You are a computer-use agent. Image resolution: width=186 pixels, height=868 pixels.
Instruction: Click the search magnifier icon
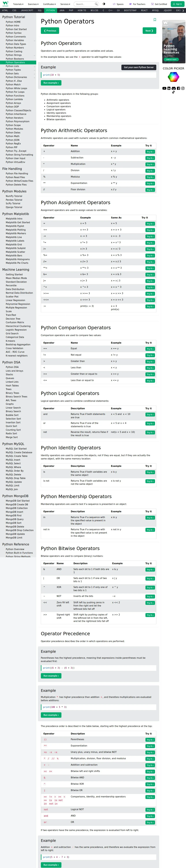[x=96, y=4]
